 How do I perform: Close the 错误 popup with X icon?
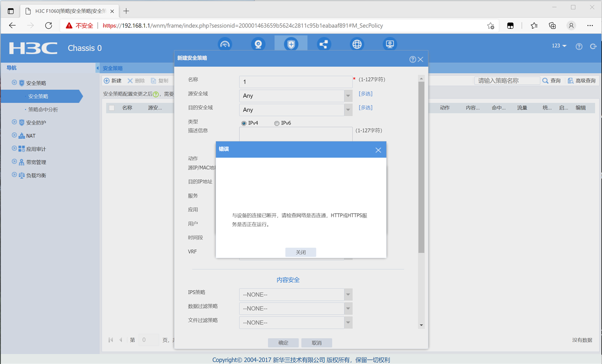[378, 150]
